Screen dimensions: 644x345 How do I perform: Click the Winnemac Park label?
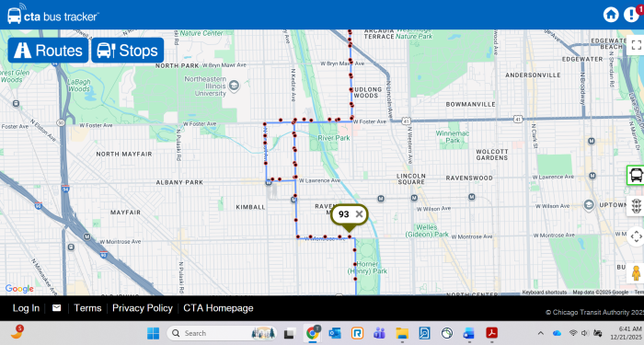453,137
